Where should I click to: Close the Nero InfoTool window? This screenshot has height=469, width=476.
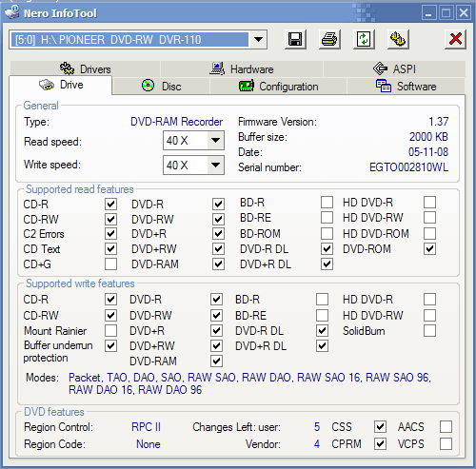(464, 13)
